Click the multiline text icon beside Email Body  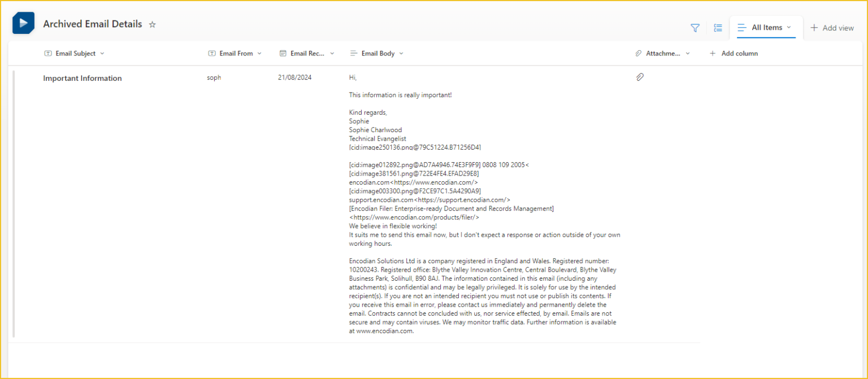click(353, 53)
